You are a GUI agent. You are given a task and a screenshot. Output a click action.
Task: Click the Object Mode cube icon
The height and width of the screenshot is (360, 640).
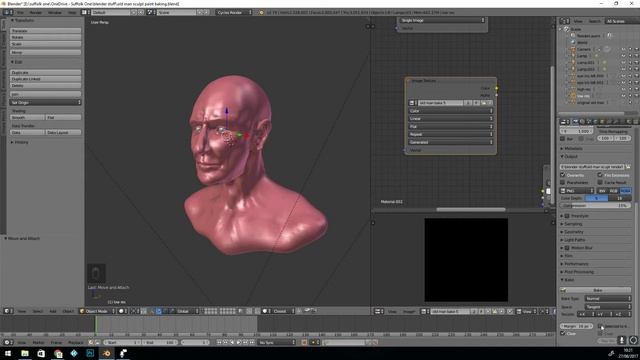tap(82, 311)
